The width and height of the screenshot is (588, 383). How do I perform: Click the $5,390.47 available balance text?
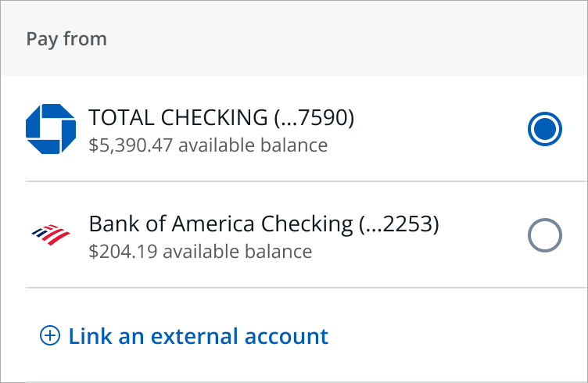pyautogui.click(x=208, y=145)
